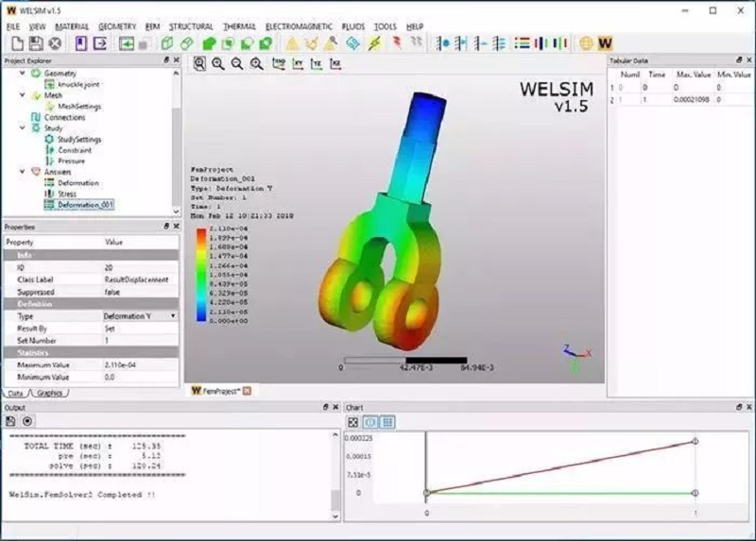
Task: Toggle the middle Chart toolbar button
Action: click(x=370, y=422)
